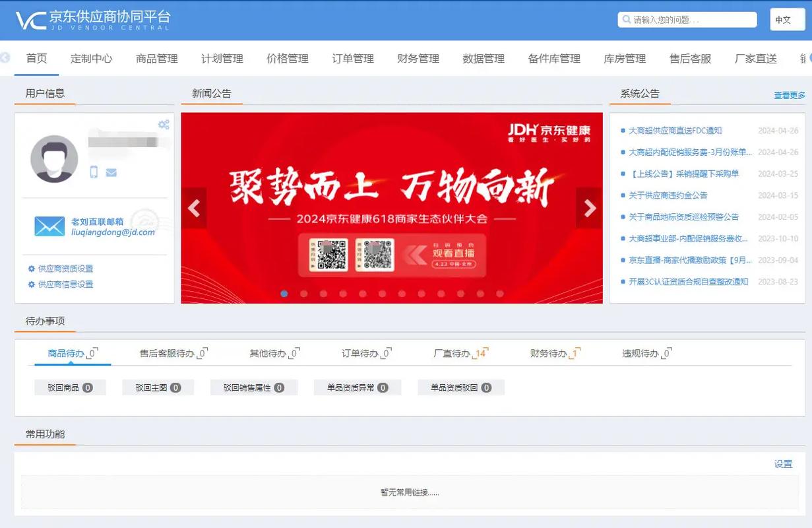The image size is (812, 528).
Task: Open the 价格管理 menu
Action: tap(288, 59)
